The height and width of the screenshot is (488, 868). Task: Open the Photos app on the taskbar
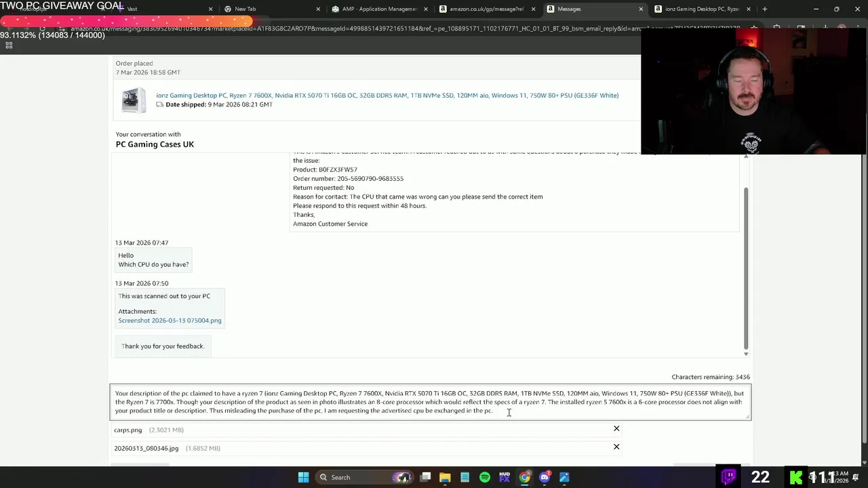point(564,477)
